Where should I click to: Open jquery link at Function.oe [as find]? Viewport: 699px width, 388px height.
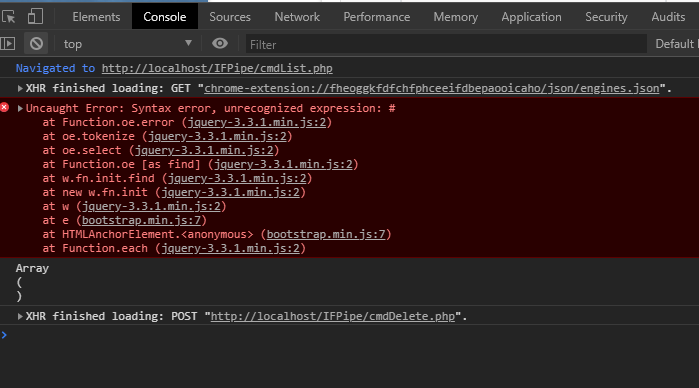(x=283, y=164)
